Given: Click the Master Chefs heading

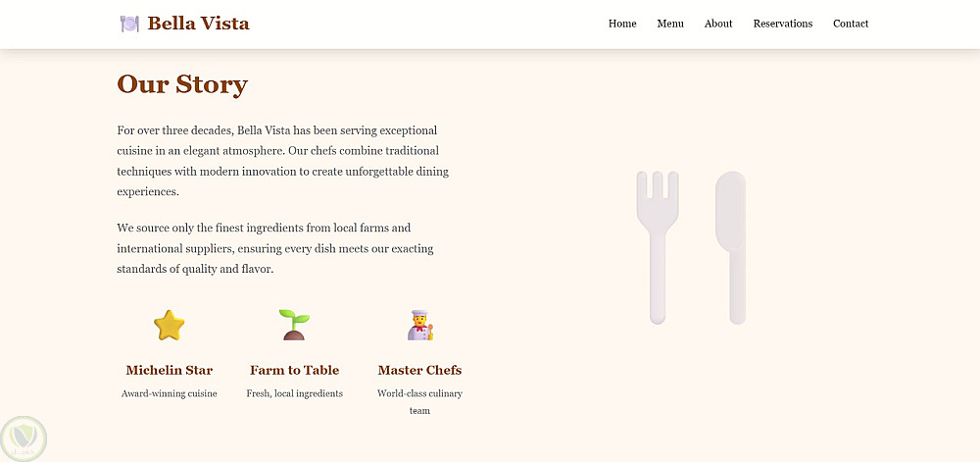Looking at the screenshot, I should point(419,370).
